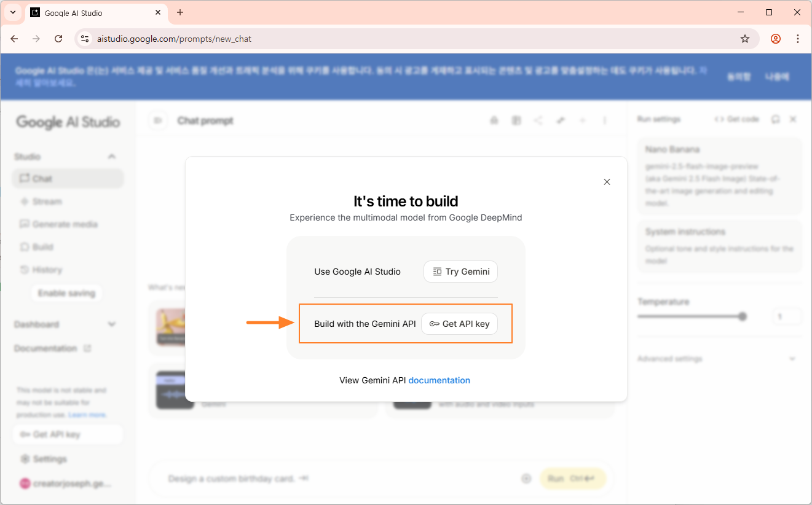Go back in the browser
The image size is (812, 505).
(14, 39)
